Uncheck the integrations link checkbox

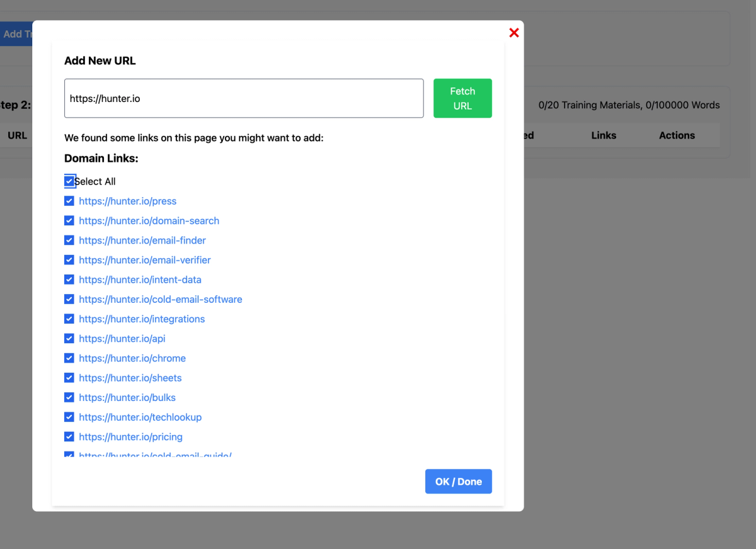(69, 319)
